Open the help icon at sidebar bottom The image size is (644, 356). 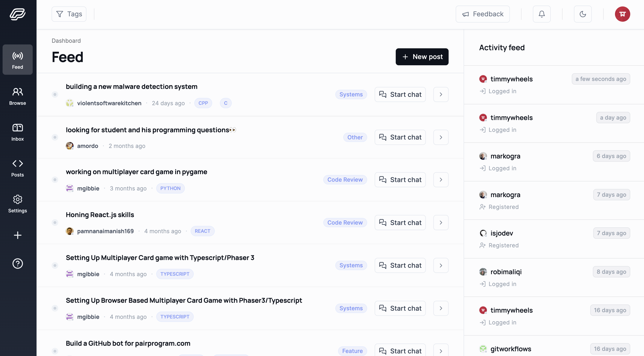17,263
